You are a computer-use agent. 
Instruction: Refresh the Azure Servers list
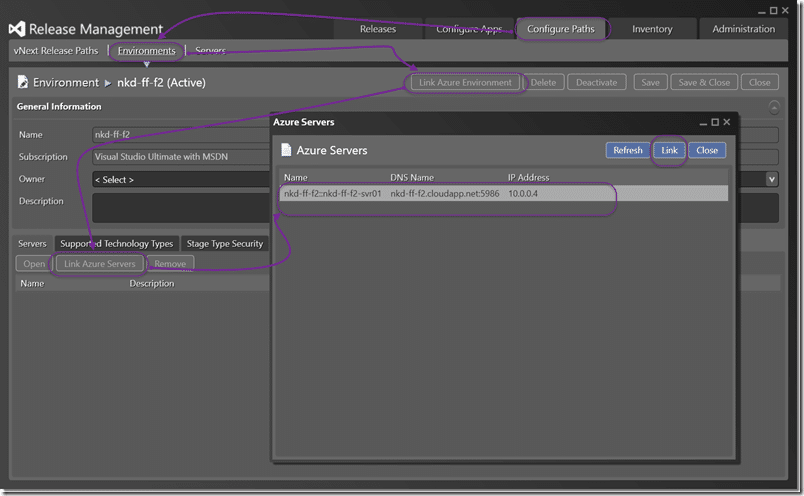pos(628,150)
